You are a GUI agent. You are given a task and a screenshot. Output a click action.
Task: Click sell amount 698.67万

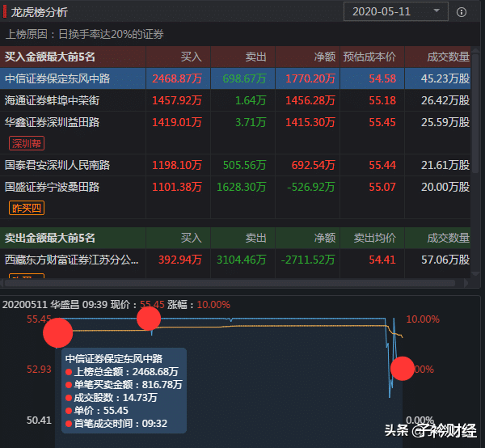click(x=244, y=78)
